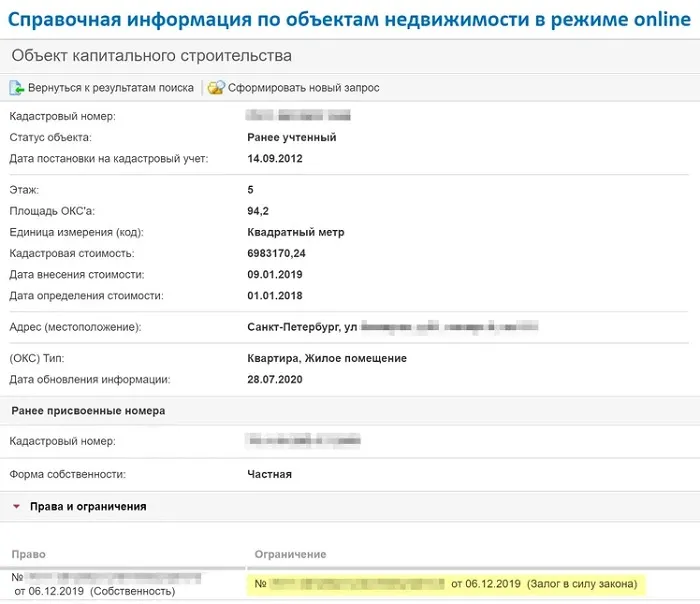The width and height of the screenshot is (700, 604).
Task: Click 'Сформировать новый запрос' link
Action: 304,87
